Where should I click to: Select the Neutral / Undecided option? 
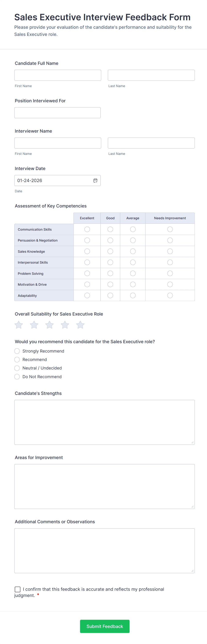pyautogui.click(x=17, y=368)
